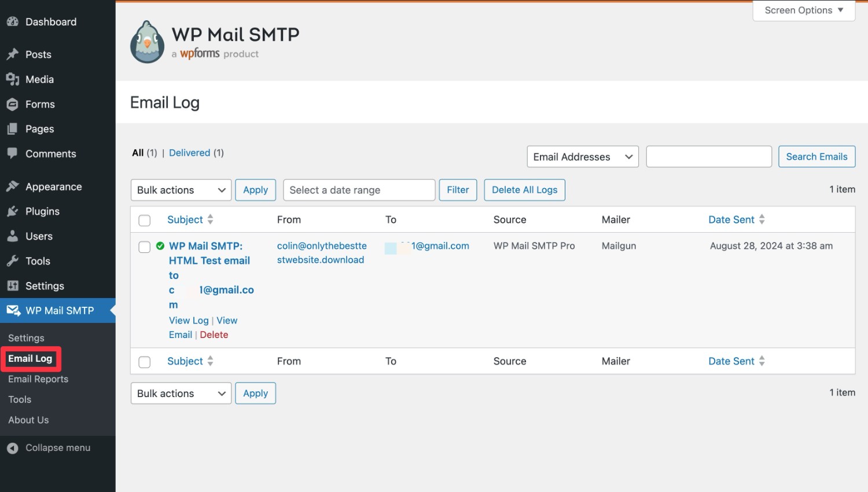Click the Collapse menu arrow icon
The height and width of the screenshot is (492, 868).
[x=13, y=448]
